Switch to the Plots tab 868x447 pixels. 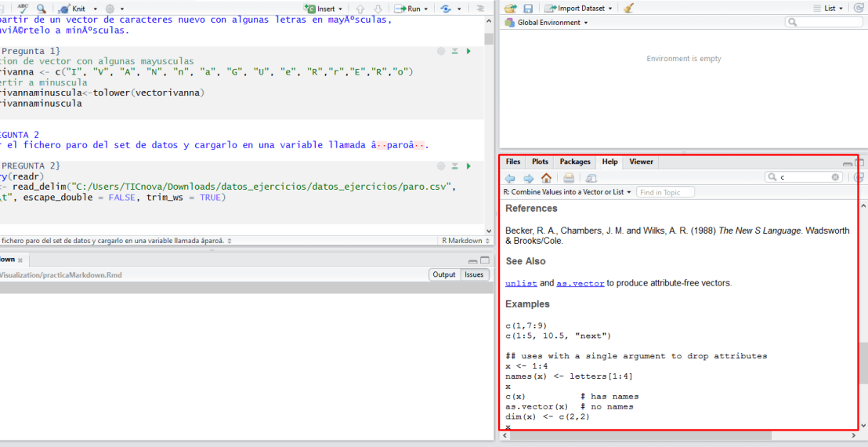click(540, 162)
